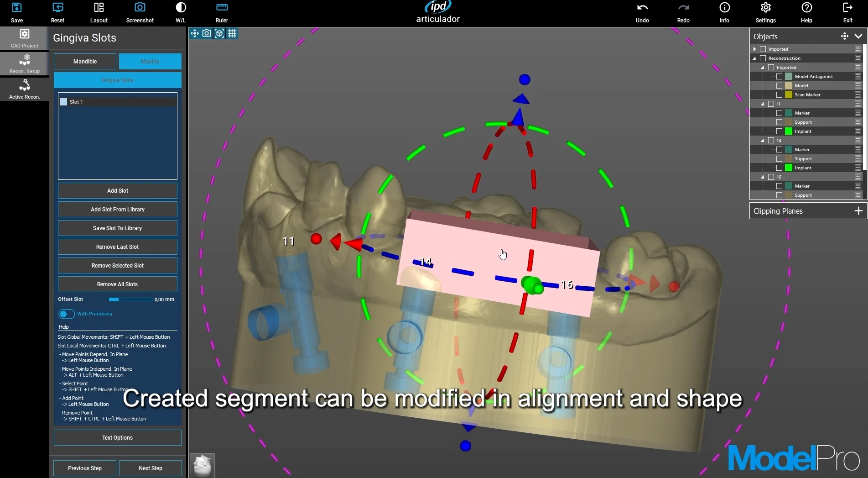This screenshot has width=868, height=478.
Task: Select the Ruler measurement tool
Action: pyautogui.click(x=222, y=8)
